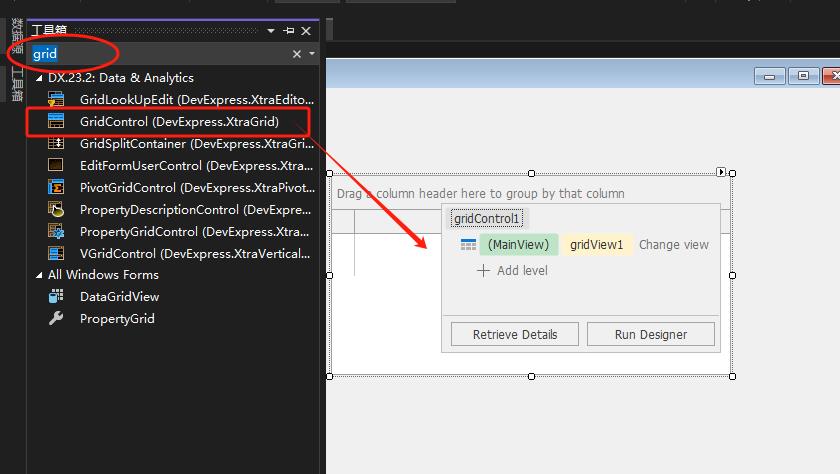The height and width of the screenshot is (474, 840).
Task: Select the VGridControl icon
Action: coord(56,254)
